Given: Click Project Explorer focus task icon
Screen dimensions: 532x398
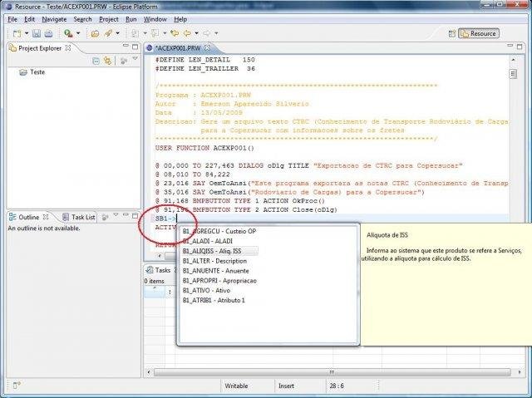Looking at the screenshot, I should tap(124, 61).
